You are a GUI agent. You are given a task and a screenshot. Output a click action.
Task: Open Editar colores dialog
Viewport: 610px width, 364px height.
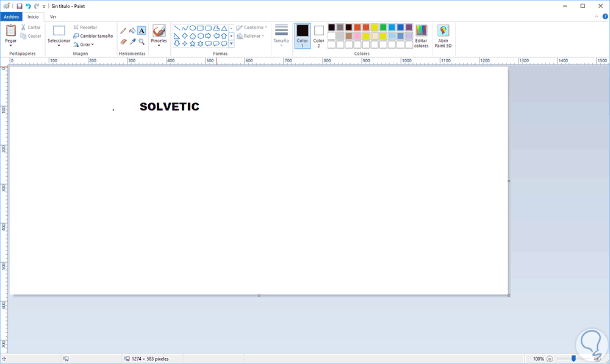421,36
